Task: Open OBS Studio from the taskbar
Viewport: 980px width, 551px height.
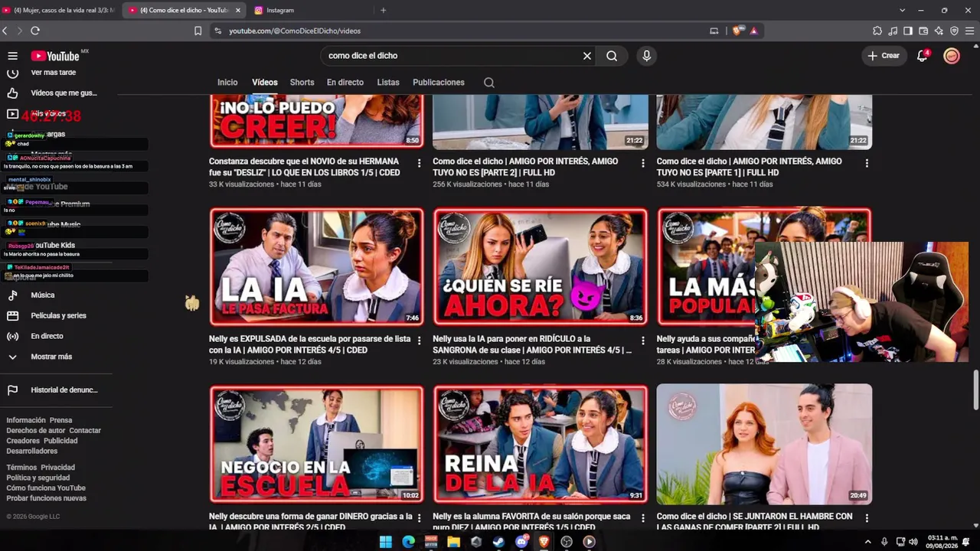Action: pos(567,542)
